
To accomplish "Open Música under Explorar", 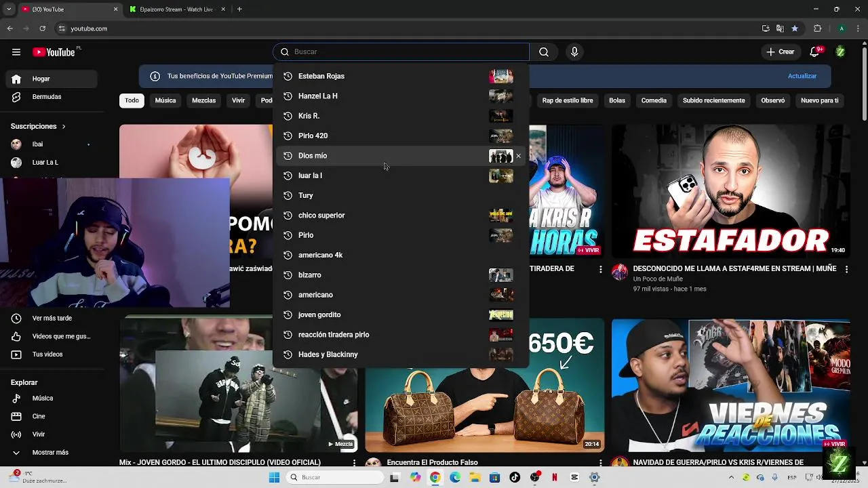I will pos(52,399).
